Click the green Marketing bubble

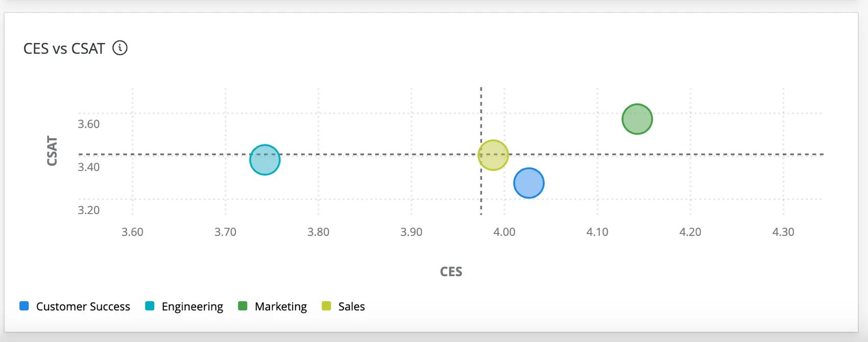[x=637, y=119]
